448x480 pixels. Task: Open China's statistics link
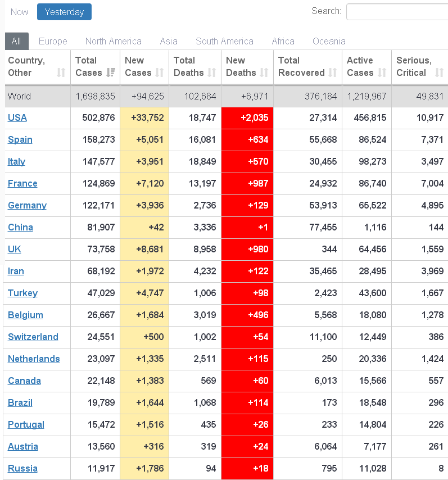point(20,228)
